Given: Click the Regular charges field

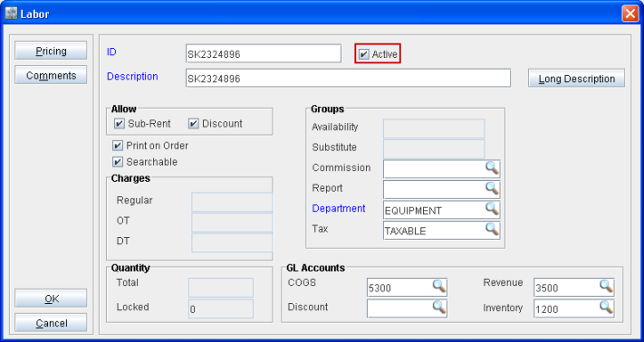Looking at the screenshot, I should pos(232,202).
